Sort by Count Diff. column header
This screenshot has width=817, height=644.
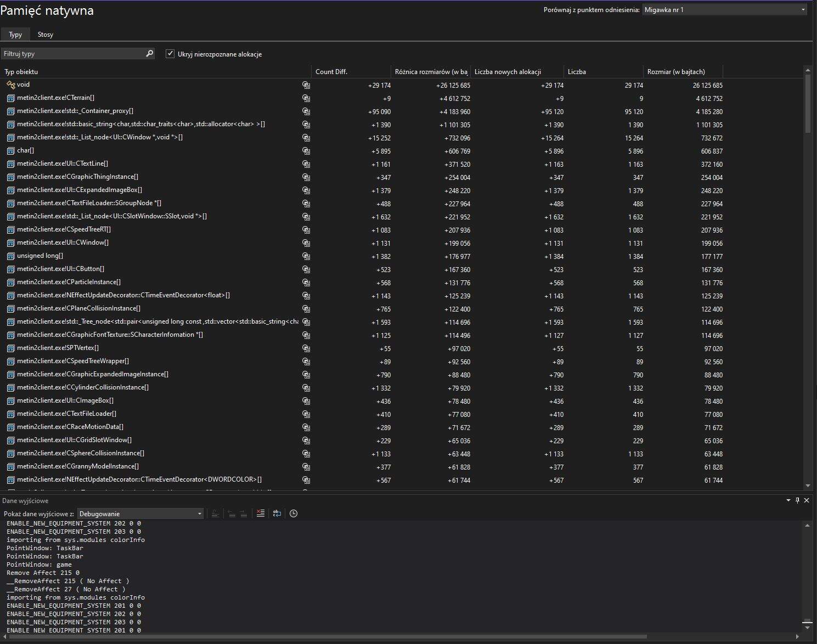pyautogui.click(x=351, y=72)
